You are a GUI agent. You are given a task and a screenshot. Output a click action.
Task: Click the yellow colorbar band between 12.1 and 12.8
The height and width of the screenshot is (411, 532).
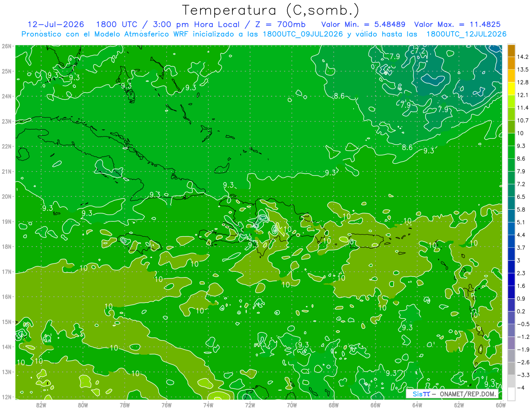coord(512,89)
